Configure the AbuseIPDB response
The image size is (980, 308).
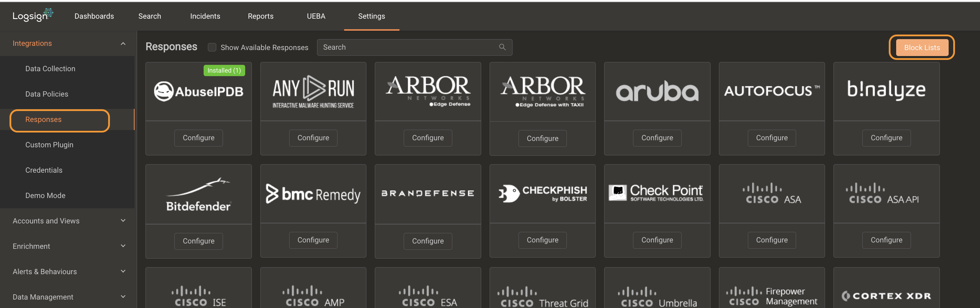click(x=198, y=138)
